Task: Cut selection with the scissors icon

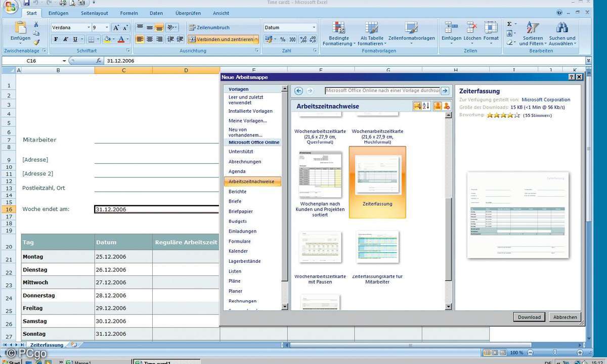Action: [x=36, y=24]
